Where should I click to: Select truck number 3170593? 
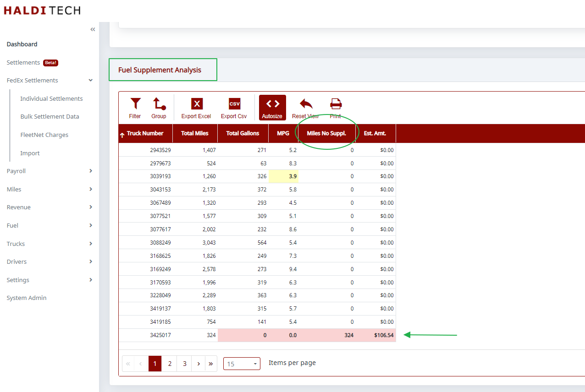[160, 283]
